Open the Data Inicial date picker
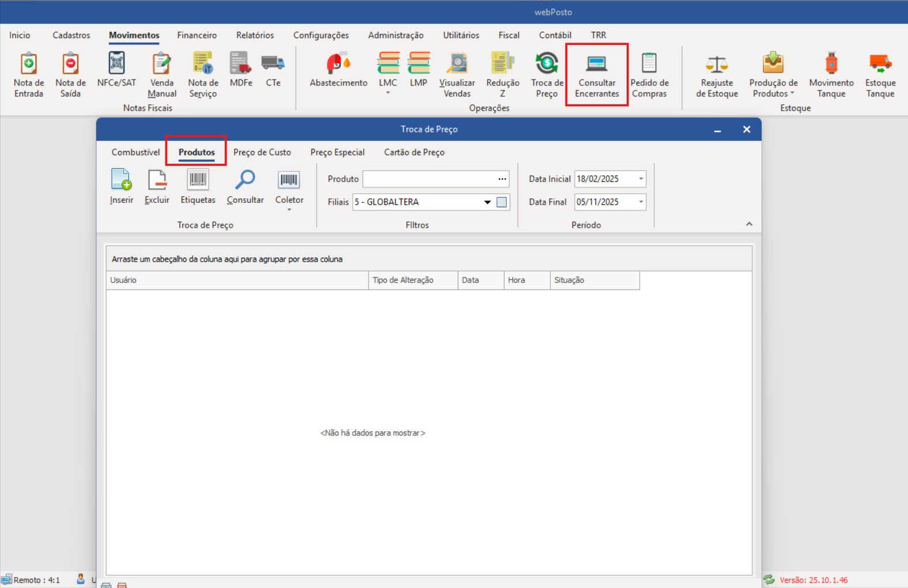The image size is (908, 588). 641,179
